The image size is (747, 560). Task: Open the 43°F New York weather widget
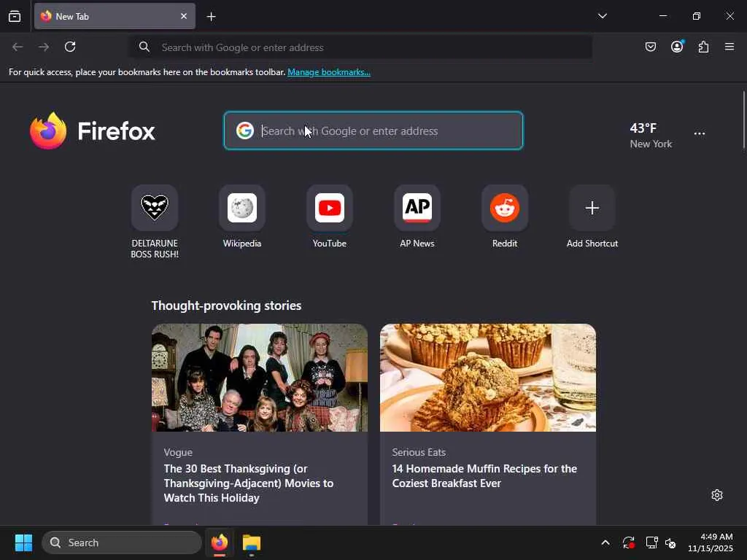pos(650,135)
